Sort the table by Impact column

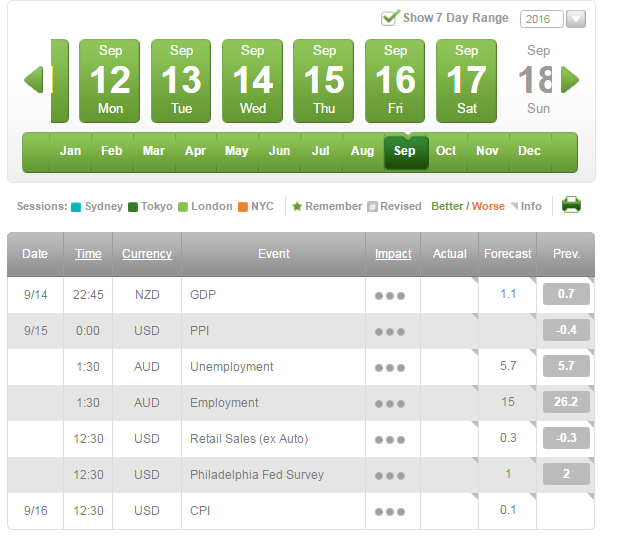click(x=393, y=254)
